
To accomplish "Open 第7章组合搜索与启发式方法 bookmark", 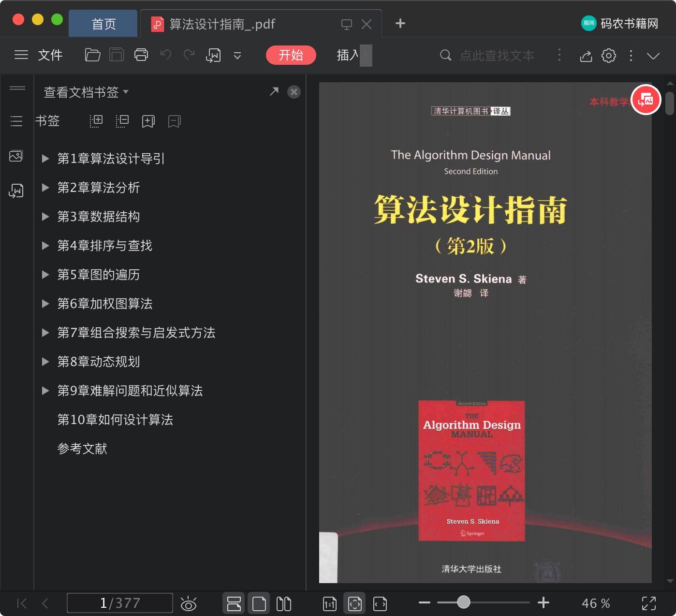I will coord(136,333).
